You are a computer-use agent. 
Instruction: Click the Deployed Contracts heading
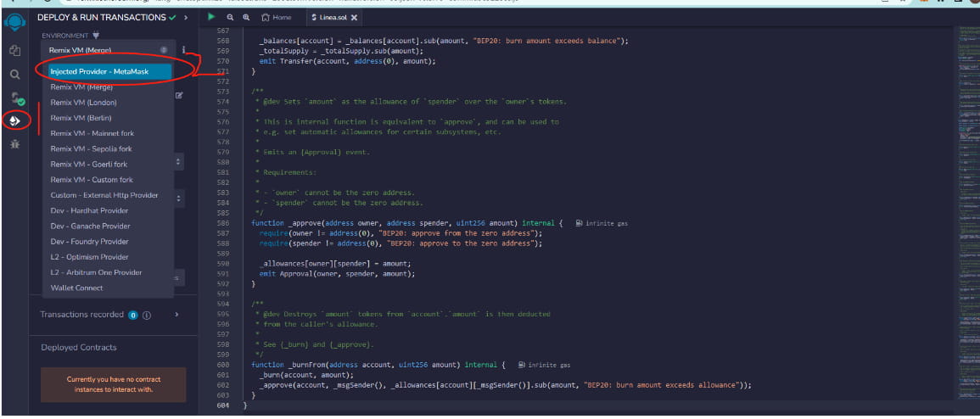[79, 348]
